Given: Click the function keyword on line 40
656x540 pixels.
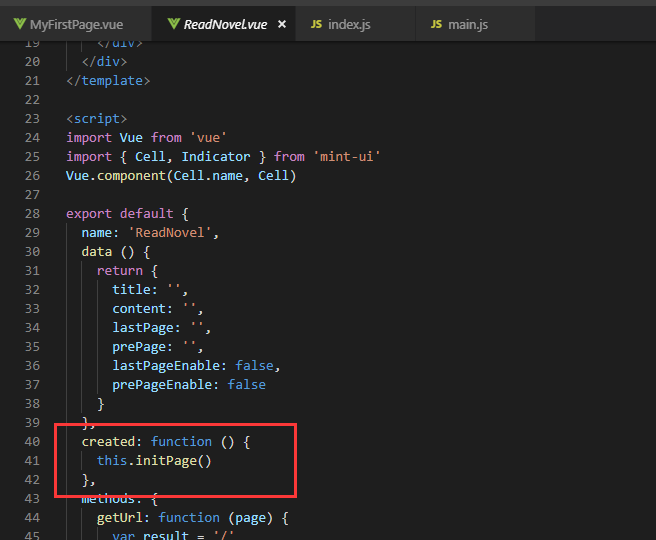Looking at the screenshot, I should pyautogui.click(x=181, y=442).
